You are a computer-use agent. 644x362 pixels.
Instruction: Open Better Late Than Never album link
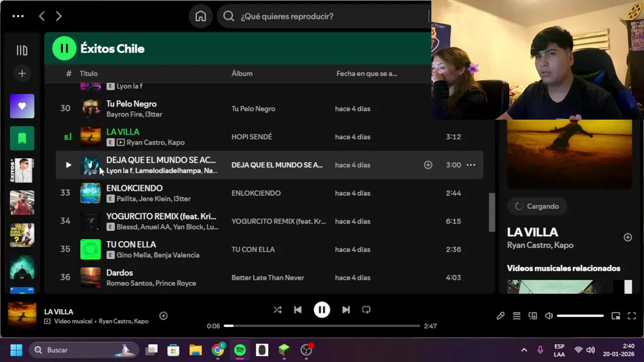[x=268, y=278]
